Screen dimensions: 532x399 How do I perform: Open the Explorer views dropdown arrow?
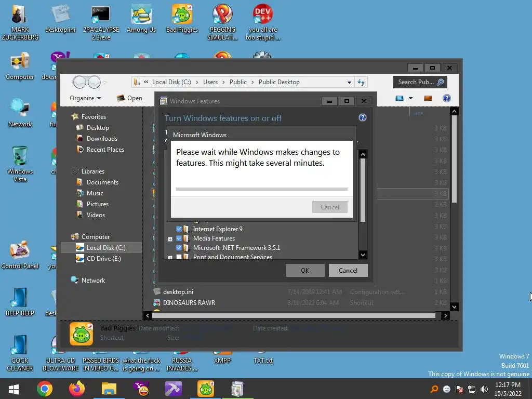(410, 98)
